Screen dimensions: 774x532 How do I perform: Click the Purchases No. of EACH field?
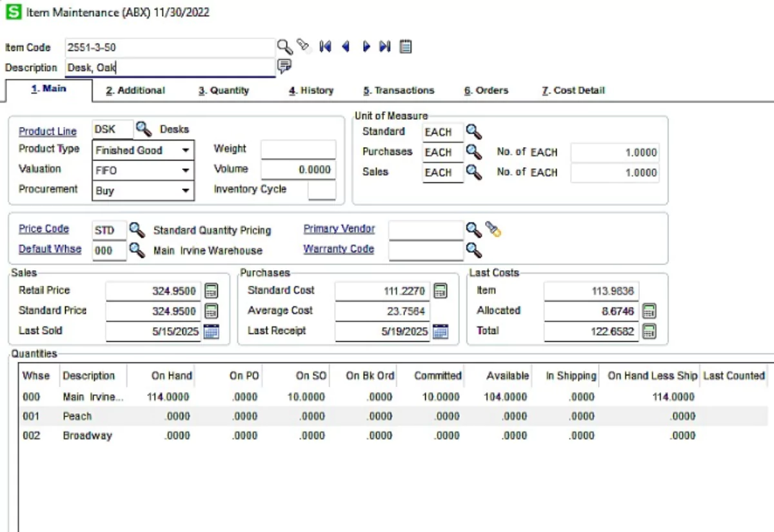tap(615, 152)
